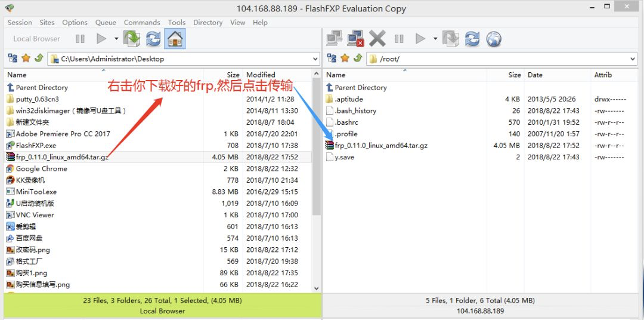Click the local folder tree icon
This screenshot has height=320, width=644.
(x=13, y=59)
